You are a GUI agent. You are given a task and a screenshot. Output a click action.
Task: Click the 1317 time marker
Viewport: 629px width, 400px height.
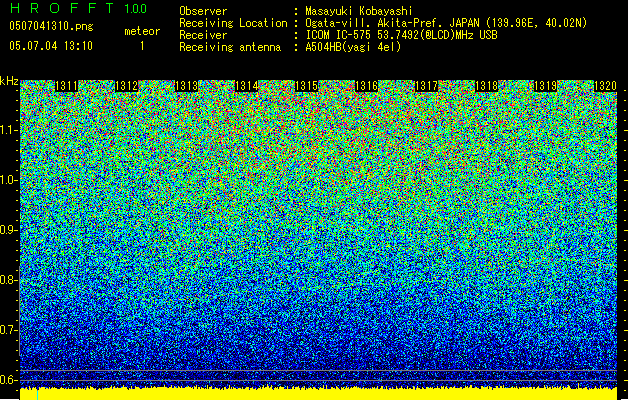pos(426,86)
